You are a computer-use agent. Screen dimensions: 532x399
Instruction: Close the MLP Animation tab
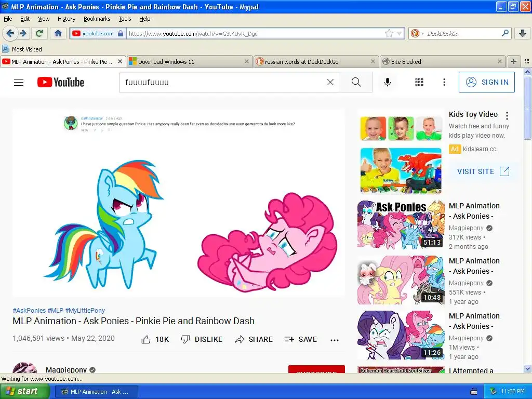[x=120, y=61]
